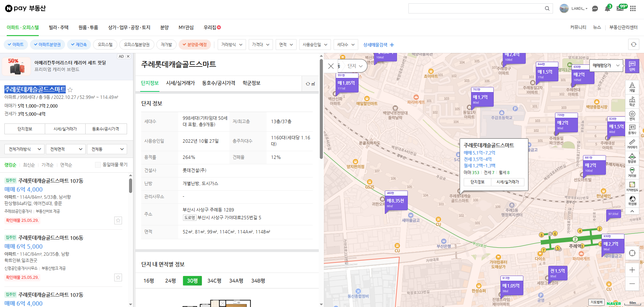Open the 사용승인일 filter dropdown
Image resolution: width=644 pixels, height=307 pixels.
pos(315,45)
